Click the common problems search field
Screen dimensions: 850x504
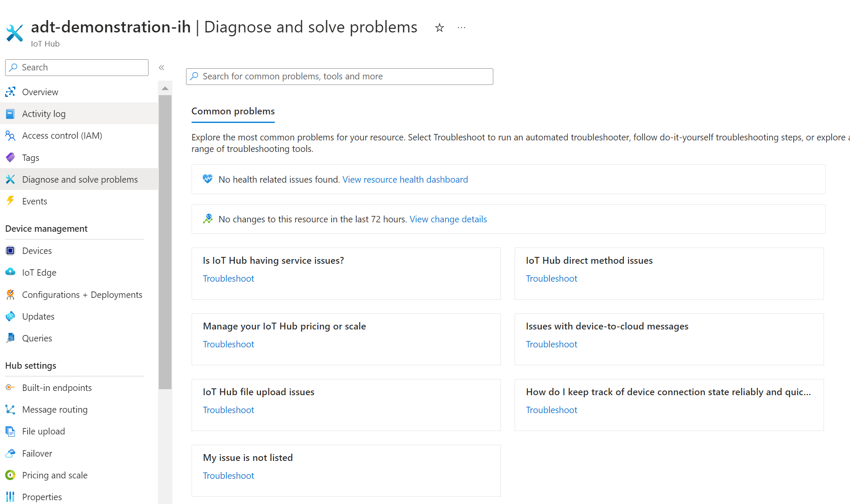(339, 76)
